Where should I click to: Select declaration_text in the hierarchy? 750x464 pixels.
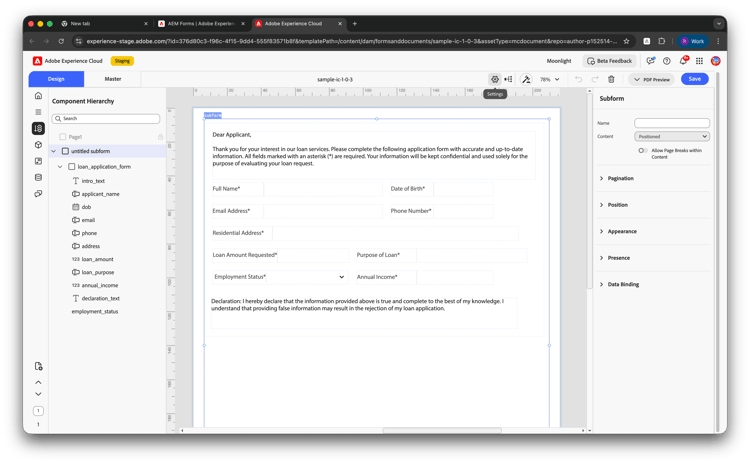click(100, 298)
